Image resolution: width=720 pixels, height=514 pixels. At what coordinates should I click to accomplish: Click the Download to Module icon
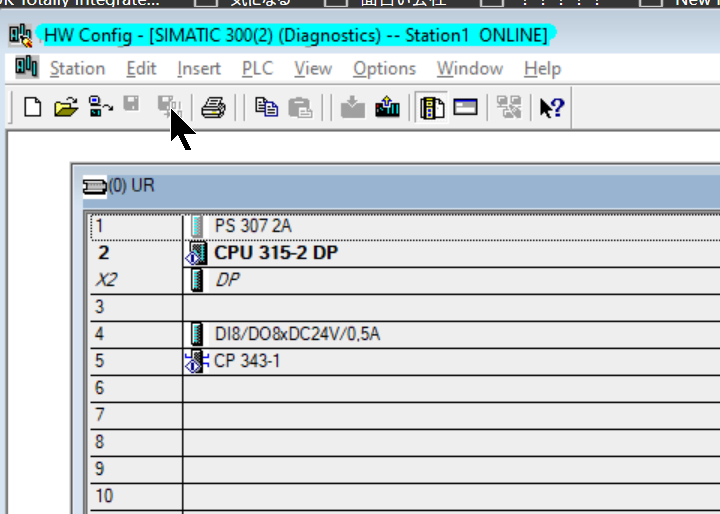click(353, 107)
